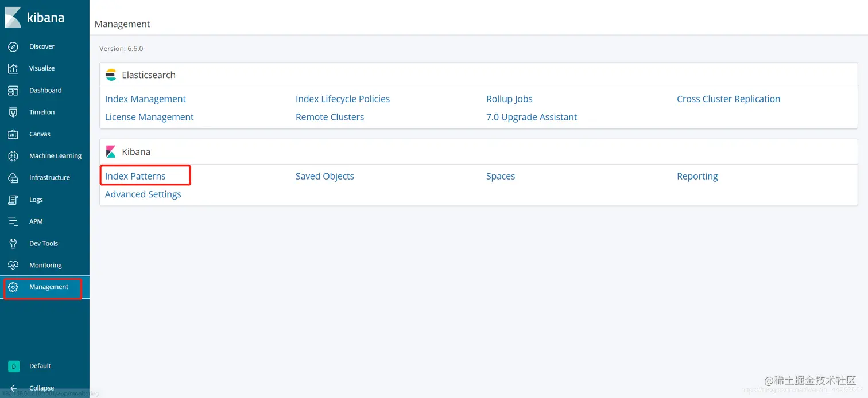This screenshot has width=868, height=398.
Task: Open the Default space label
Action: pos(40,366)
